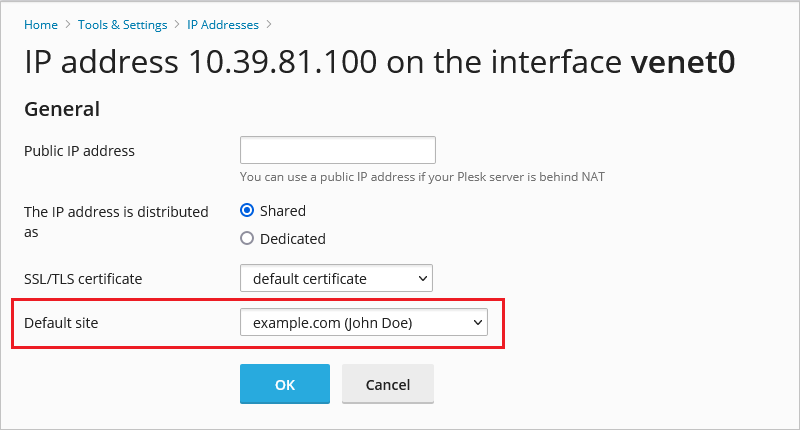Click the chevron after Tools & Settings
The height and width of the screenshot is (430, 800).
(x=176, y=24)
